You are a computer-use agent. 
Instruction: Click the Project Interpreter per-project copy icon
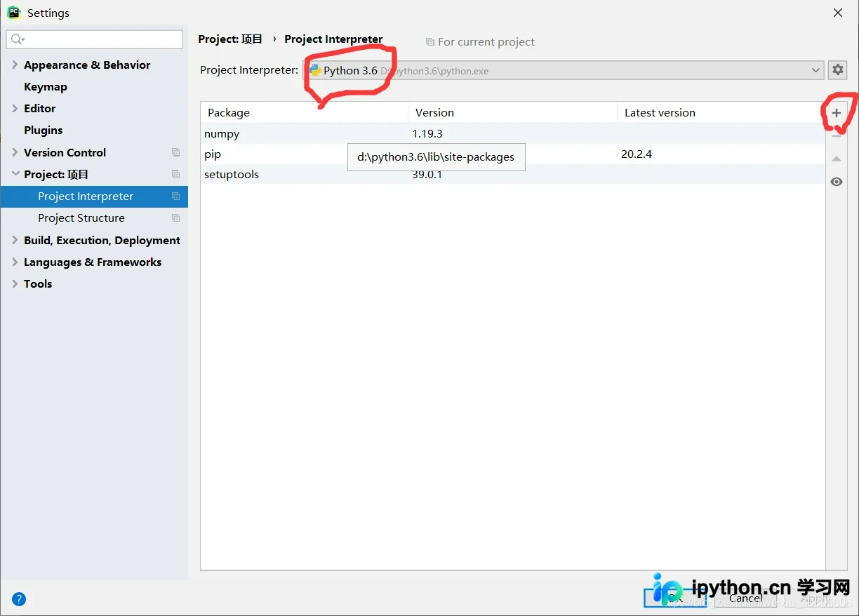[x=175, y=196]
